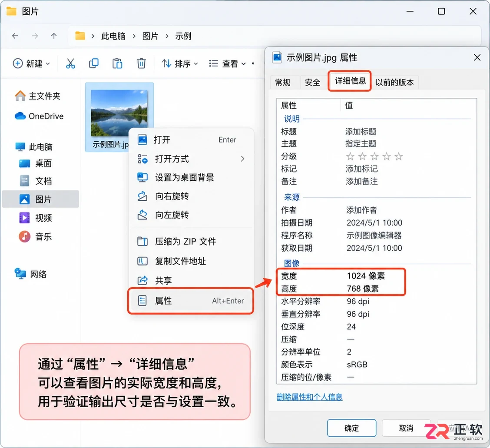Screen dimensions: 490x448
Task: Select 示例 in the address bar
Action: coord(183,36)
